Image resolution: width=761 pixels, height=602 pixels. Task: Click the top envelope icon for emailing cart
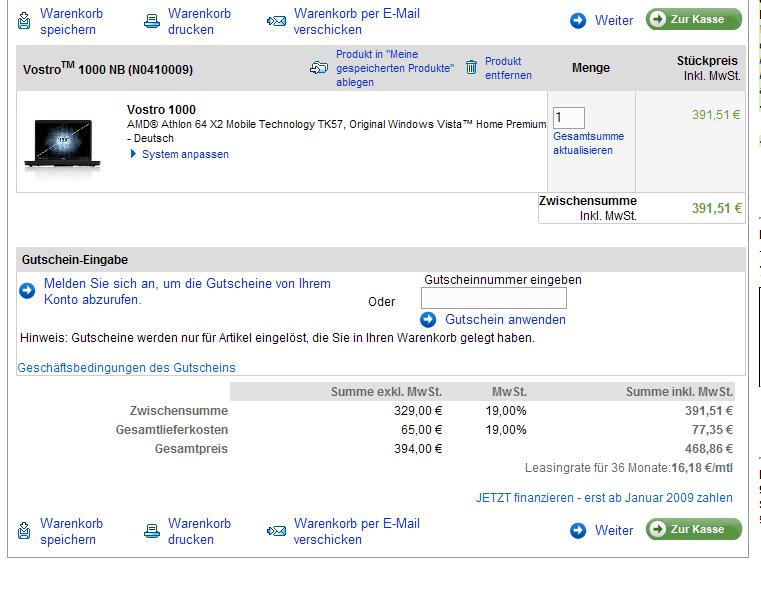point(277,21)
